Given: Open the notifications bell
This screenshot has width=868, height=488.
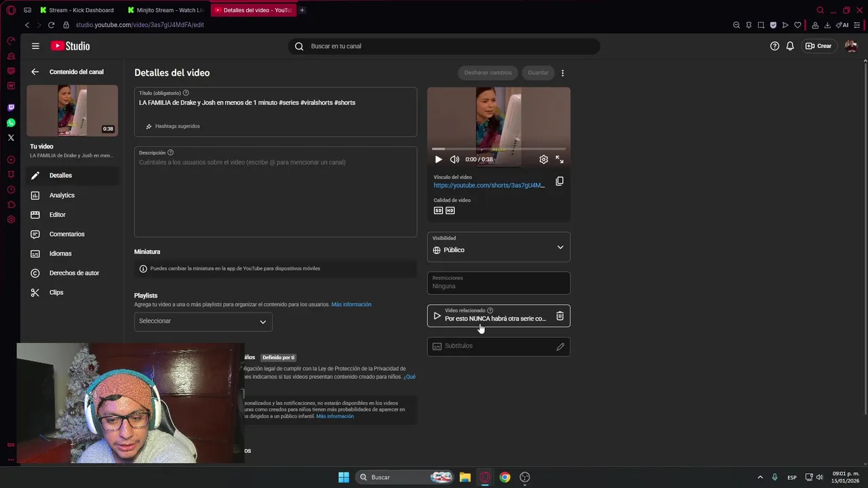Looking at the screenshot, I should coord(790,46).
